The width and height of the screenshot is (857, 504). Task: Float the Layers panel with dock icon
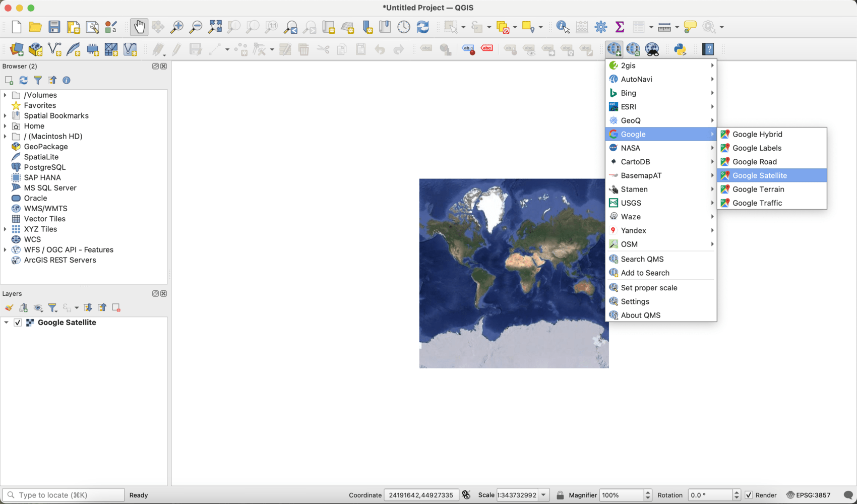[x=155, y=293]
